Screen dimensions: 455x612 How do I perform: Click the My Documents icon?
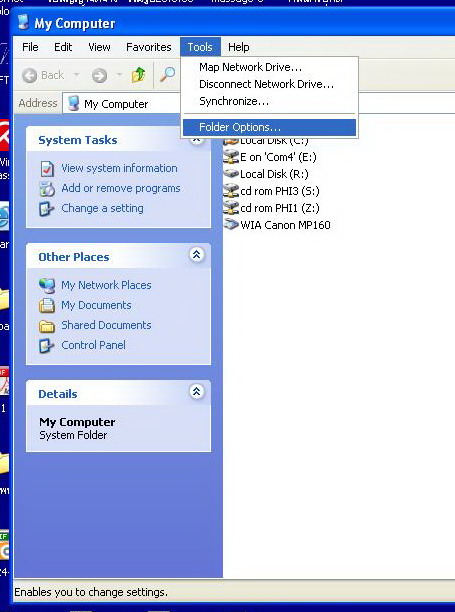click(x=47, y=305)
